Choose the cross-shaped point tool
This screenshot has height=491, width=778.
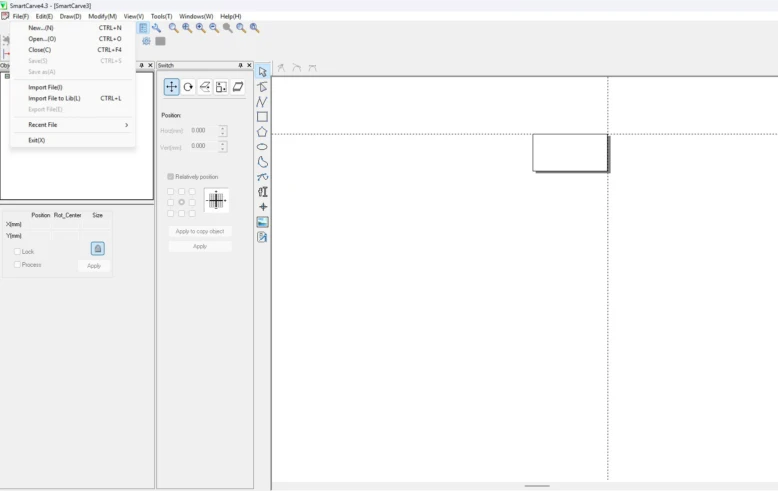pos(262,207)
